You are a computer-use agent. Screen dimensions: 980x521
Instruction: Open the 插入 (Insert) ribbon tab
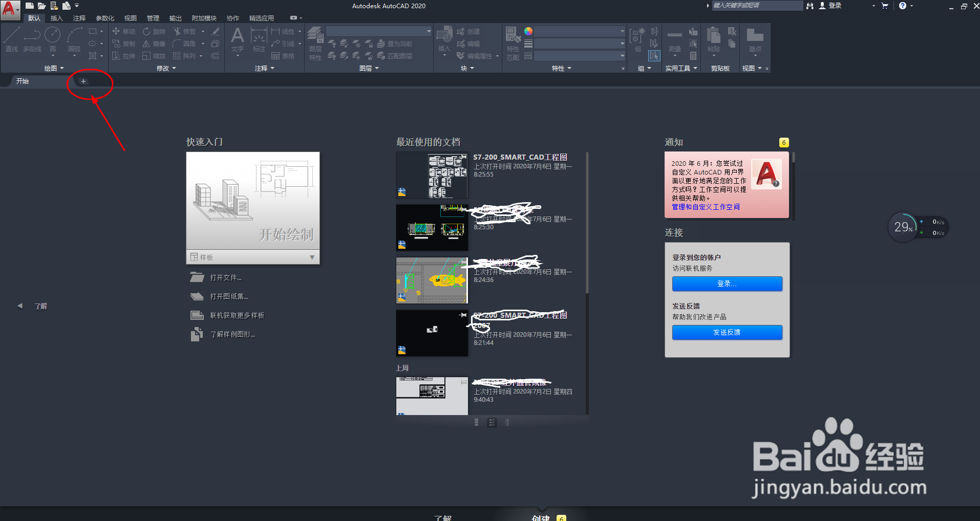click(56, 18)
